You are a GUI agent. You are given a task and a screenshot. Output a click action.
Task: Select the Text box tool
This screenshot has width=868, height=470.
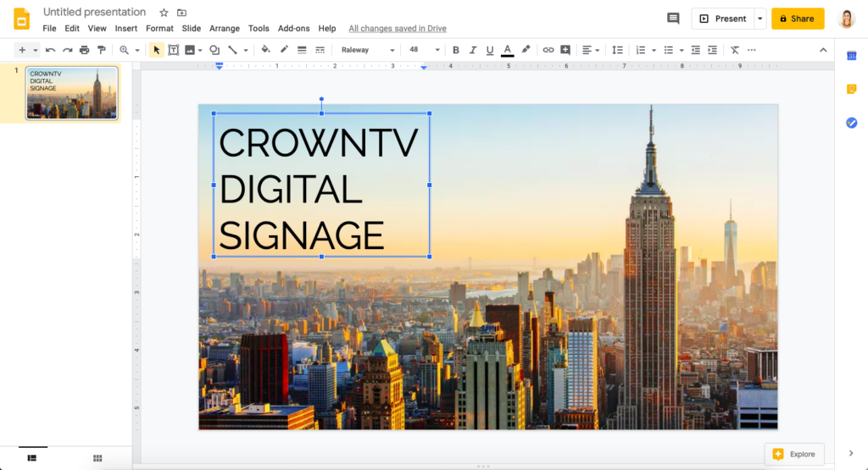pos(173,50)
